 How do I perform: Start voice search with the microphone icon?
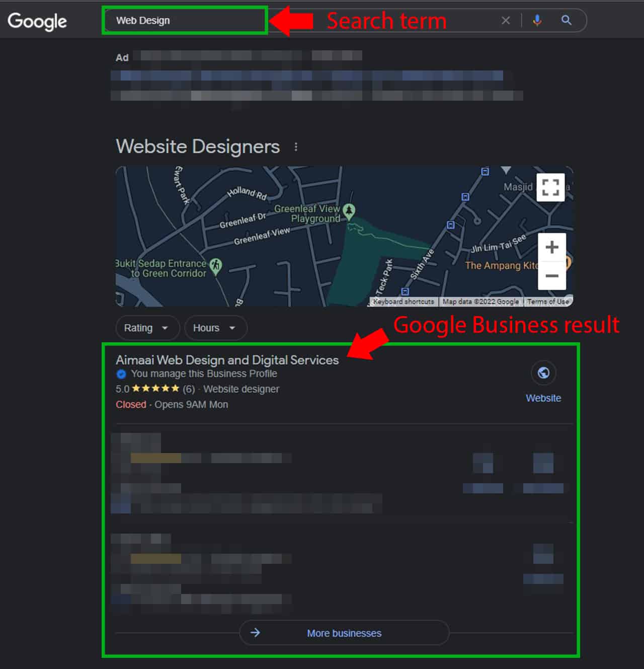[x=537, y=20]
